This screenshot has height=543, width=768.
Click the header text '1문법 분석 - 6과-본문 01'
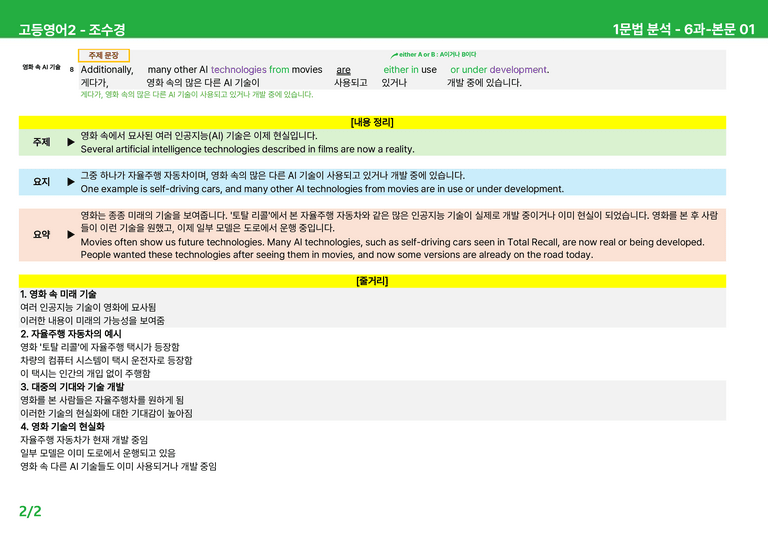point(684,29)
